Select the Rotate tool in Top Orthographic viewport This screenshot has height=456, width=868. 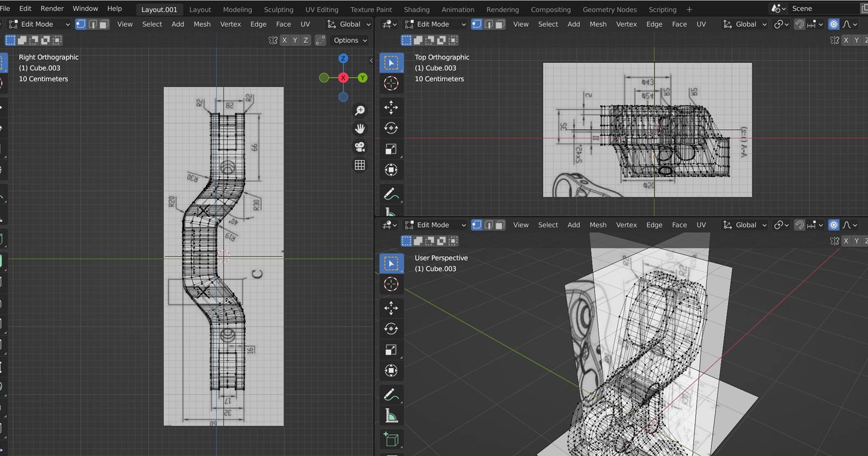(391, 128)
